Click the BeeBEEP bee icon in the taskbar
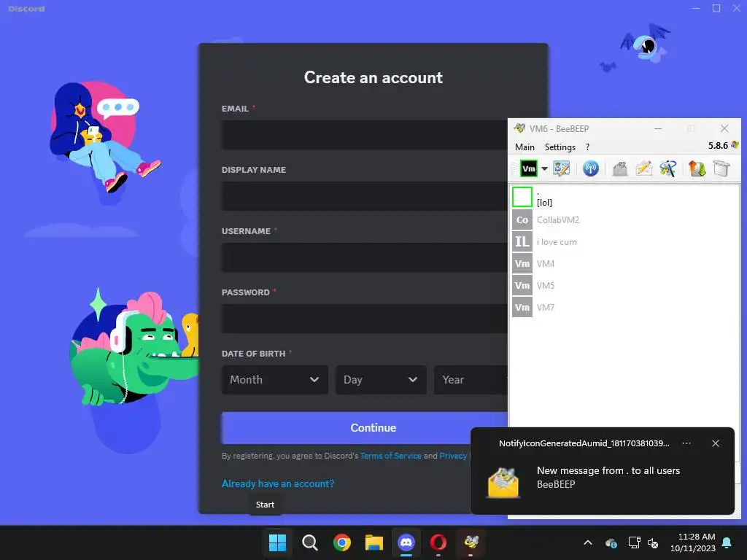Viewport: 747px width, 560px height. pos(471,542)
